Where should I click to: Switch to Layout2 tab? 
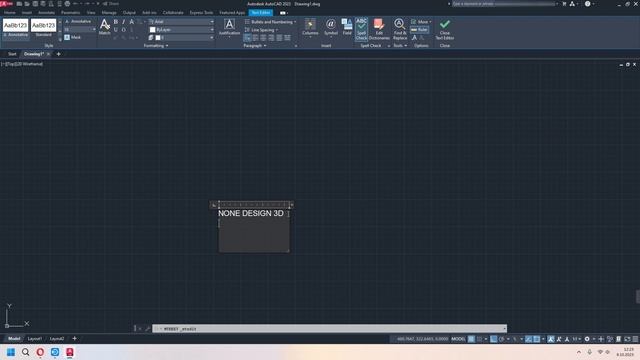point(57,339)
